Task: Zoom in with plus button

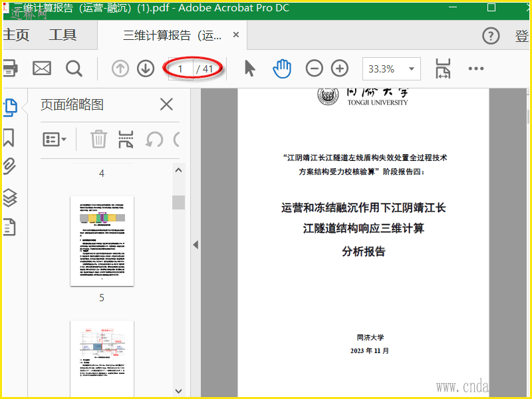Action: [x=340, y=68]
